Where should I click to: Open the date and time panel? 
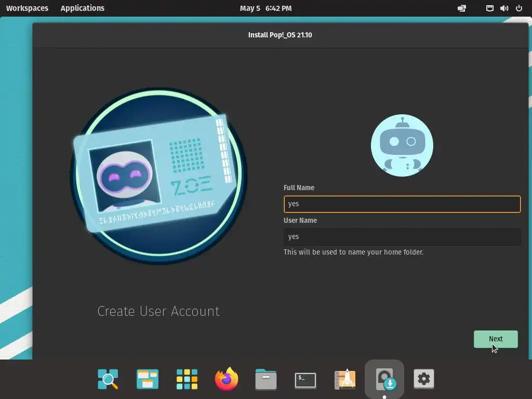click(x=265, y=8)
